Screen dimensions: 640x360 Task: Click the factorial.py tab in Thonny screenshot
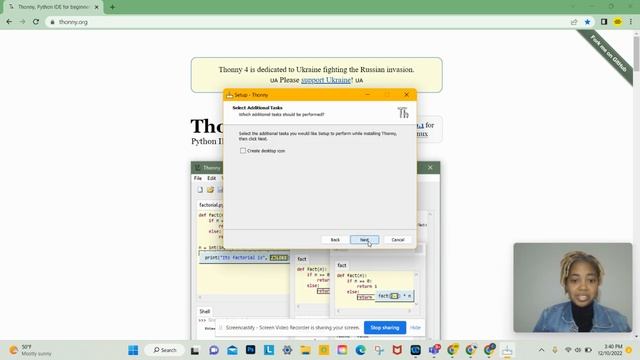(x=211, y=205)
